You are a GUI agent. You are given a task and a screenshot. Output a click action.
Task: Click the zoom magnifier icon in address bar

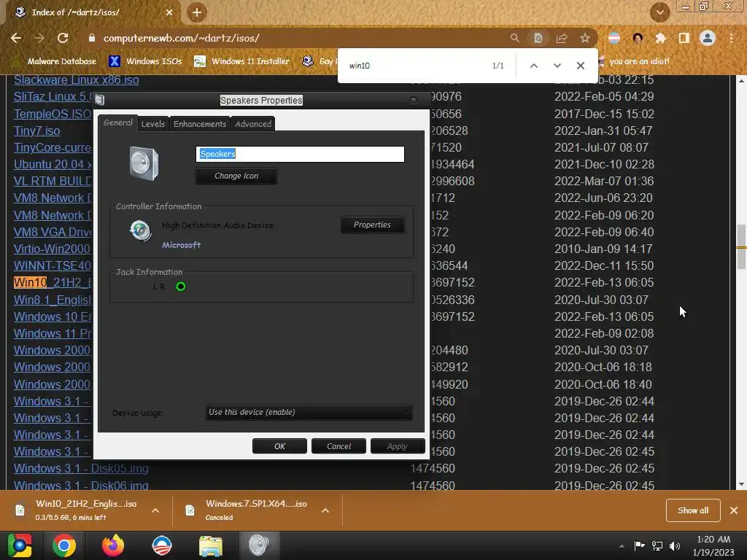tap(514, 38)
